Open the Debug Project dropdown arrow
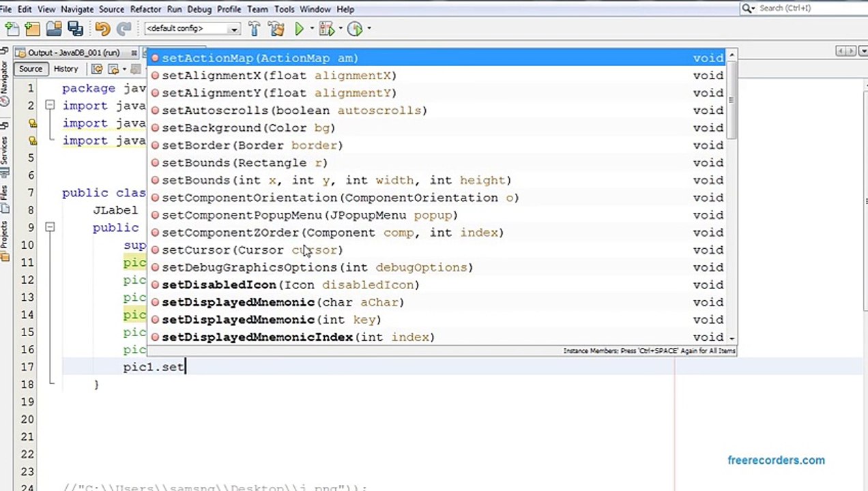 [340, 29]
